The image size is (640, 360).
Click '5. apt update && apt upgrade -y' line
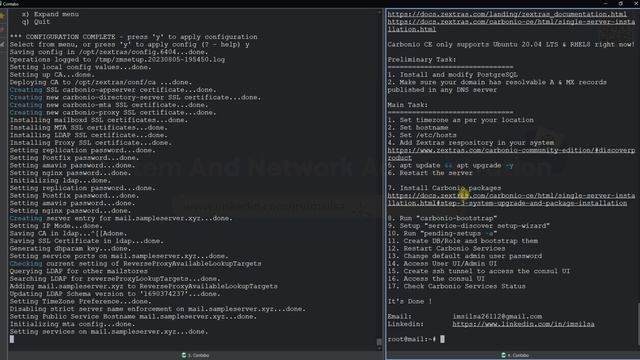point(450,165)
